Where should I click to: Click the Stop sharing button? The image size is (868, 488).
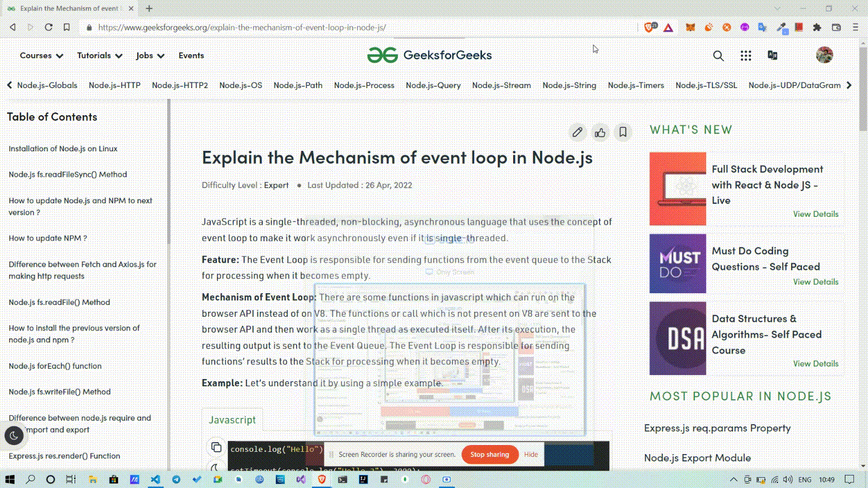(x=489, y=455)
